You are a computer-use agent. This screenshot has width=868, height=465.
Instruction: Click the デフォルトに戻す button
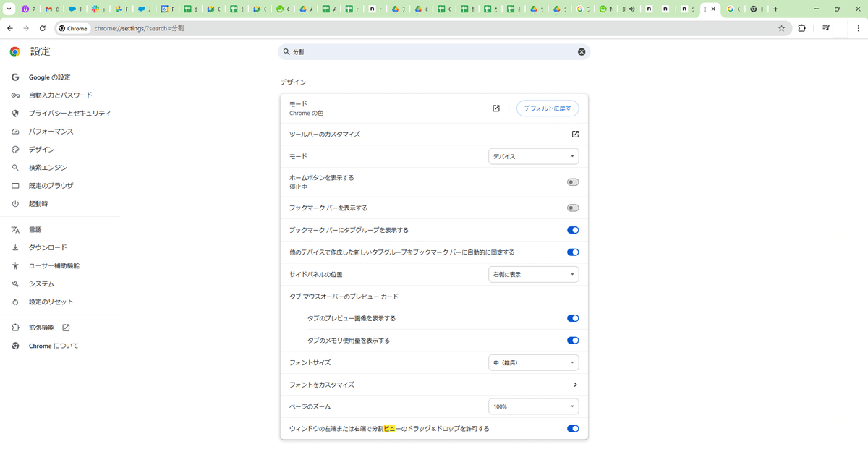pos(548,108)
